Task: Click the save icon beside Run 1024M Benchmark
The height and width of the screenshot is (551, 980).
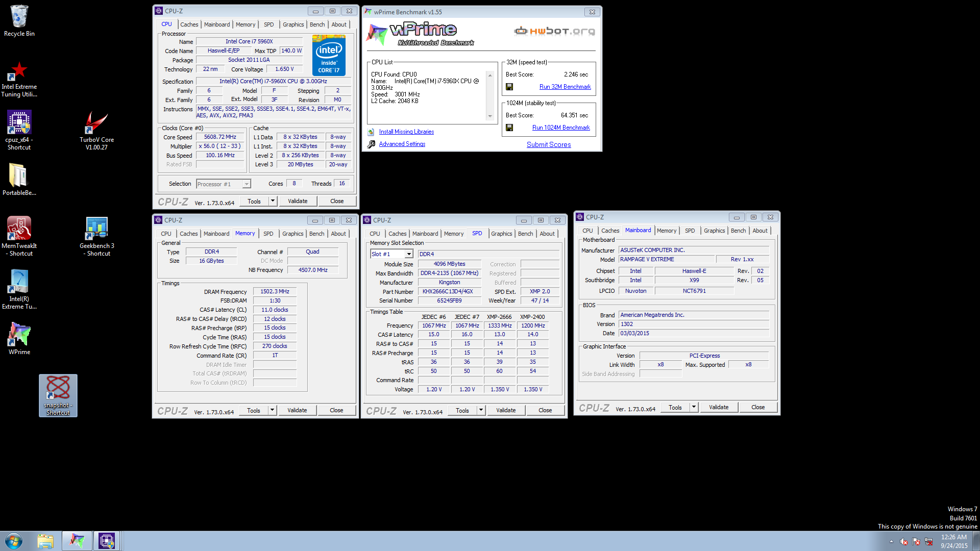Action: coord(509,128)
